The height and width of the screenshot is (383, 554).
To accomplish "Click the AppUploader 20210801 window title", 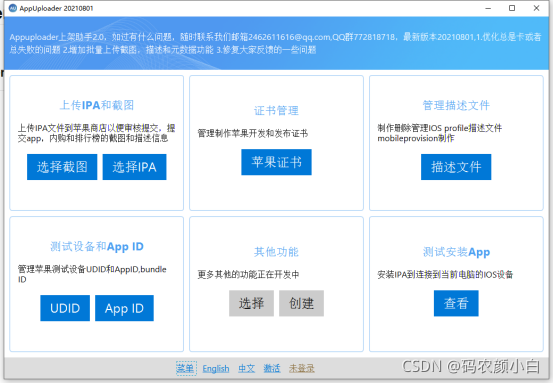I will click(x=56, y=8).
